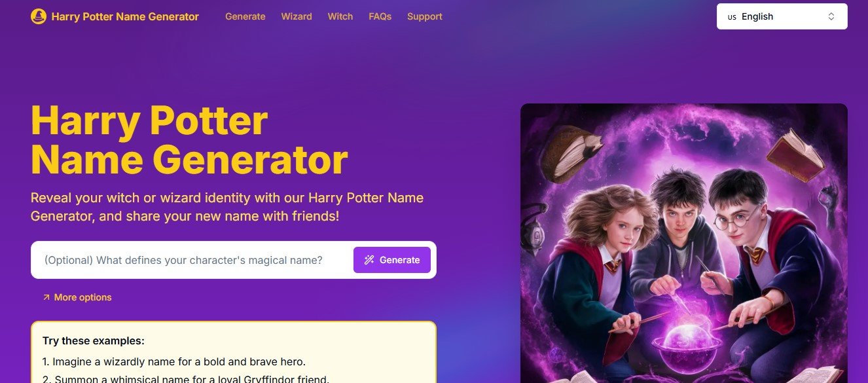Expand More options below the input
This screenshot has width=868, height=383.
77,297
